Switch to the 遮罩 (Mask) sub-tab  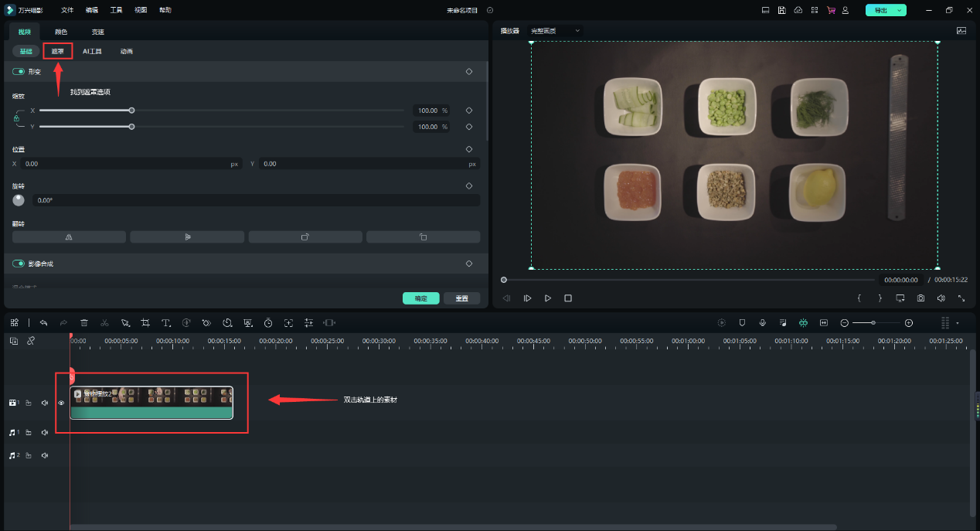point(58,51)
